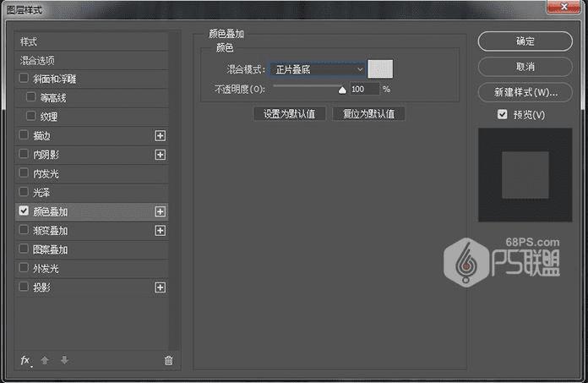Uncheck the 颜色叠加 checkbox
Viewport: 588px width, 383px height.
(x=24, y=211)
